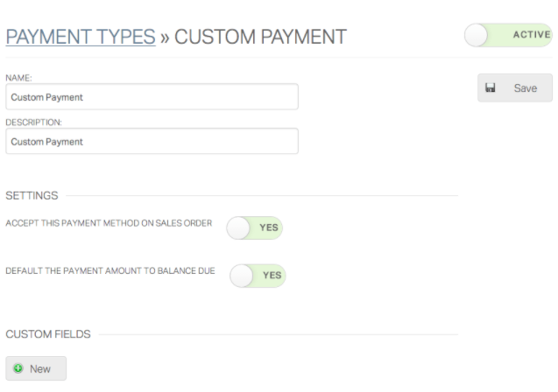Viewport: 558px width, 392px height.
Task: Click into the Description text field
Action: click(152, 142)
